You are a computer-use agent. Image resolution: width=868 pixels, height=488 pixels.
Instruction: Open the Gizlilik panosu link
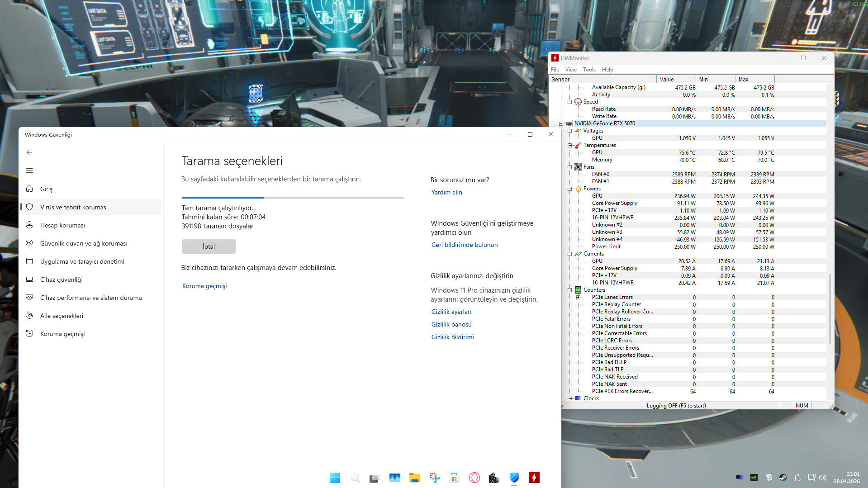tap(451, 324)
